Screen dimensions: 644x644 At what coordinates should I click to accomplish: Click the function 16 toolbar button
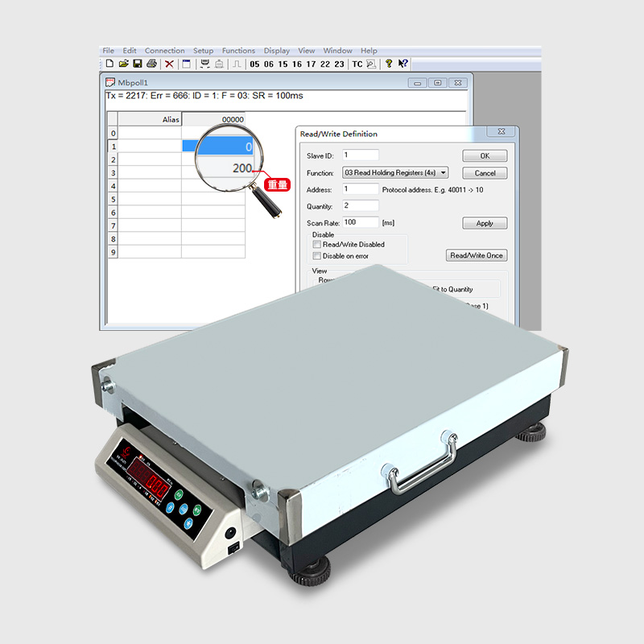click(x=297, y=64)
